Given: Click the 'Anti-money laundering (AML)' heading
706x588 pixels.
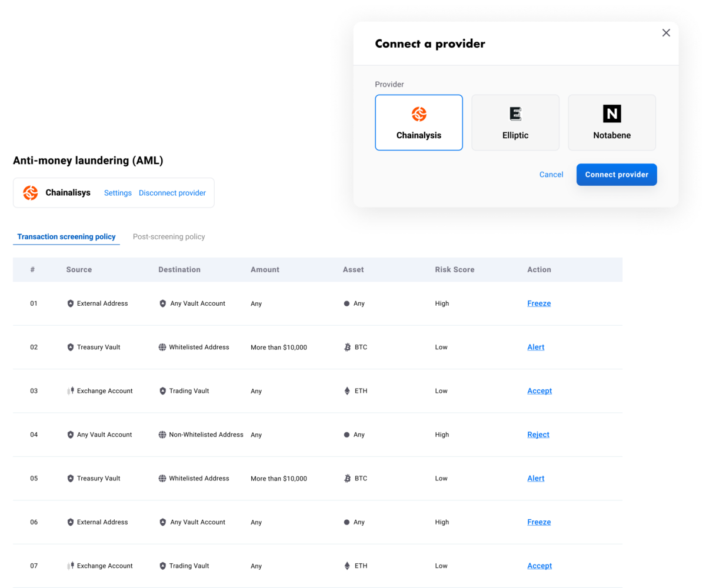Looking at the screenshot, I should [88, 161].
